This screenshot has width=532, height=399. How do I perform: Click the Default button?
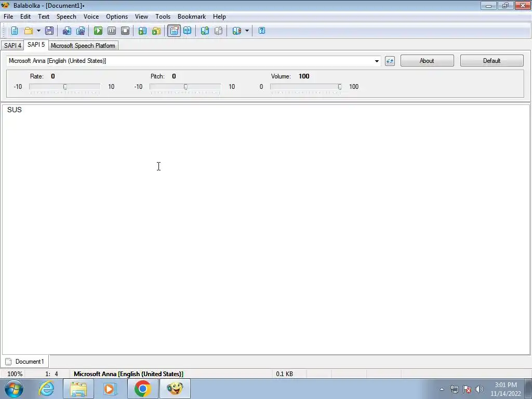point(491,61)
